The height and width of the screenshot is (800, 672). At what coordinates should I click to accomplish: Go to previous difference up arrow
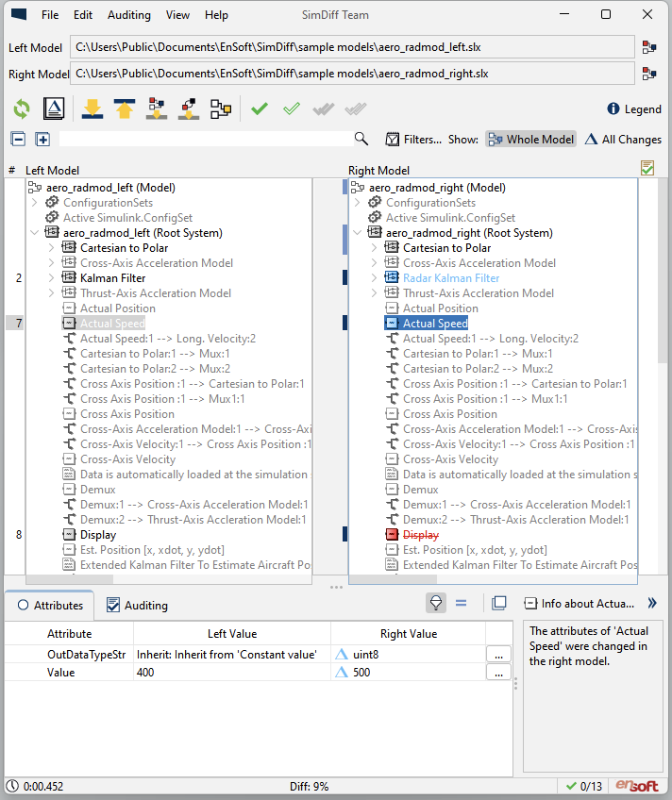[125, 108]
